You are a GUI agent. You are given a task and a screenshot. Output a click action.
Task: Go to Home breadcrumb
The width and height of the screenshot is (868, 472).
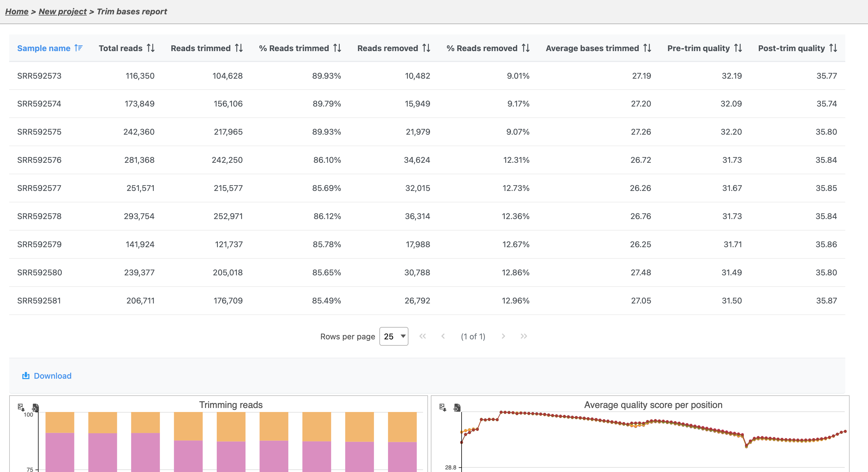(x=16, y=11)
